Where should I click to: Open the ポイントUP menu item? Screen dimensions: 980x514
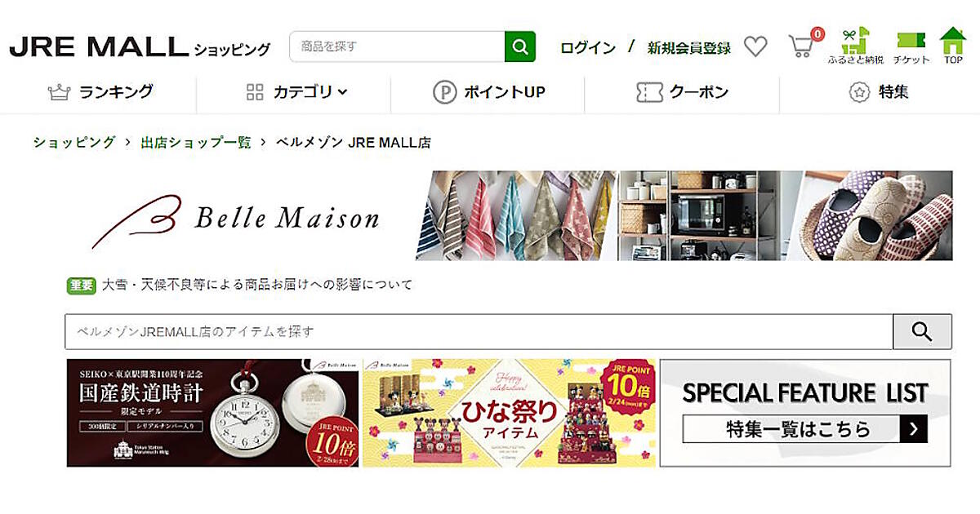[x=488, y=92]
